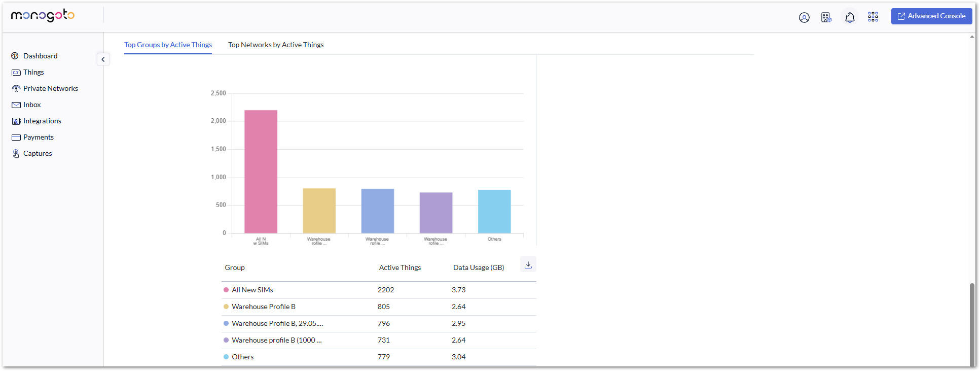
Task: Click the yellow Warehouse Profile B dot
Action: pos(226,307)
